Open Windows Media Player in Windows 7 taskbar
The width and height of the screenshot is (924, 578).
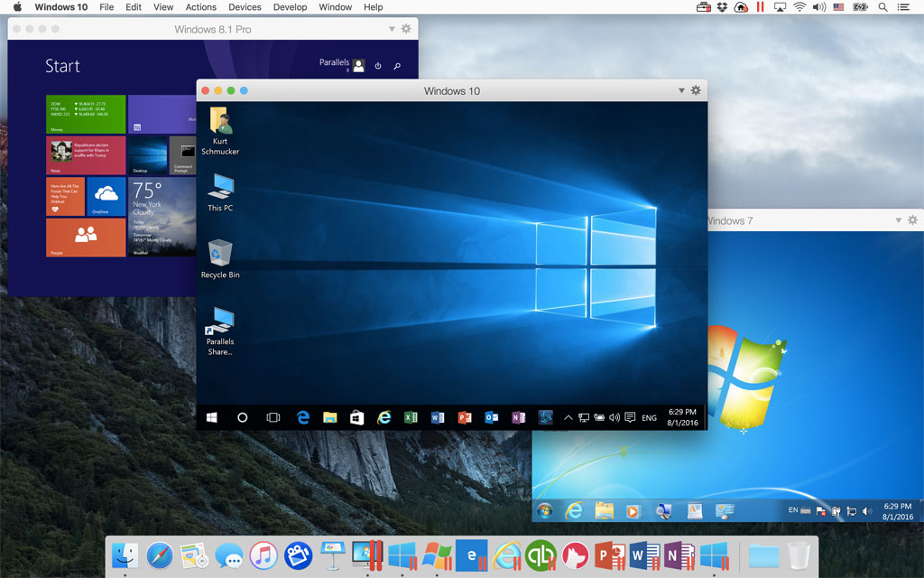click(632, 510)
